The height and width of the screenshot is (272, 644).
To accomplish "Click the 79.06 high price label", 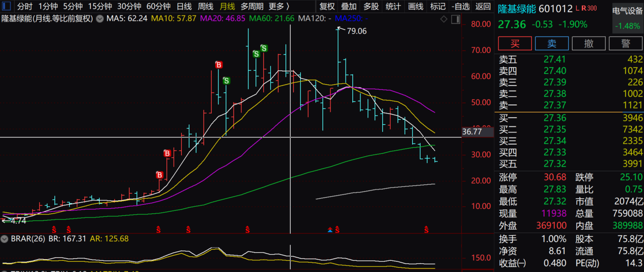I will (356, 31).
